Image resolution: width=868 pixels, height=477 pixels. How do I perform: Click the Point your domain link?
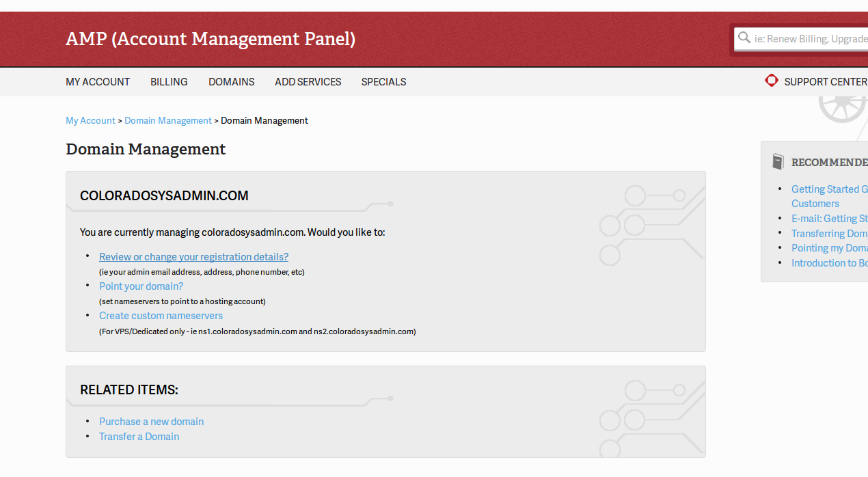(141, 286)
